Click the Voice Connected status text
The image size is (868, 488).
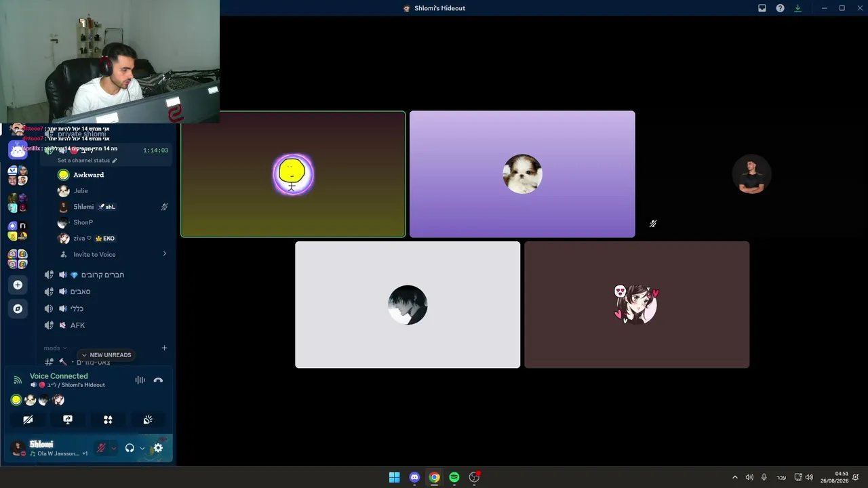coord(58,376)
